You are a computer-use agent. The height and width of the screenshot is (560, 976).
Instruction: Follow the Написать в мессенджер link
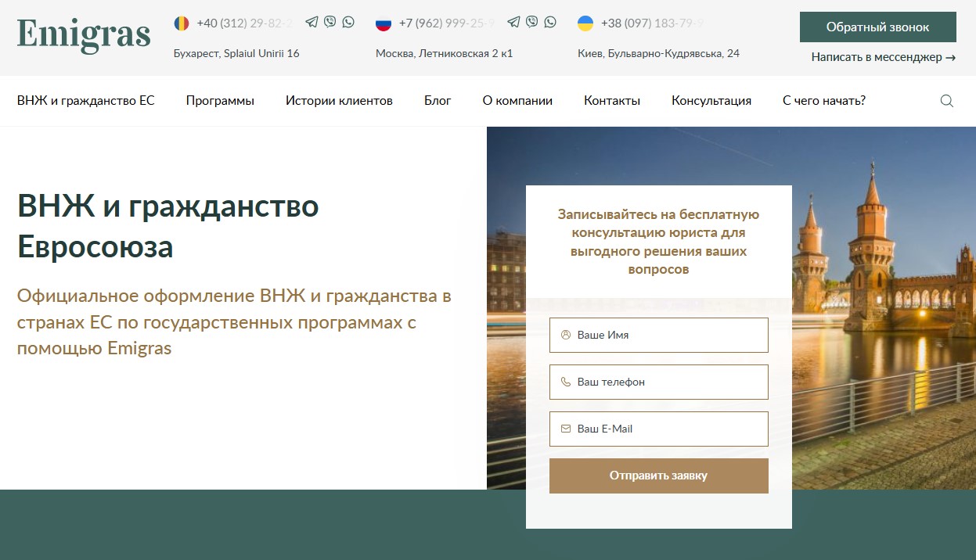[x=884, y=57]
